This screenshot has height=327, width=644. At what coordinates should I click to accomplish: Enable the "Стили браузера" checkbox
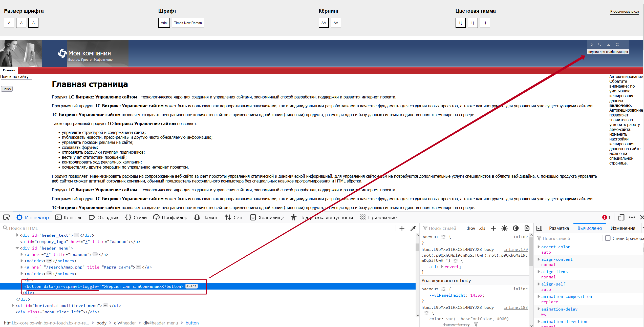[608, 238]
